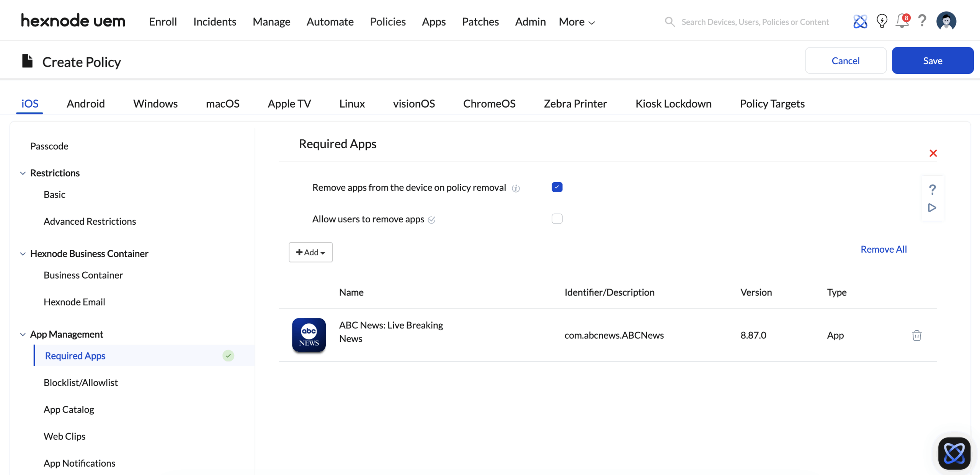Viewport: 980px width, 475px height.
Task: Play the tutorial video icon
Action: tap(932, 208)
